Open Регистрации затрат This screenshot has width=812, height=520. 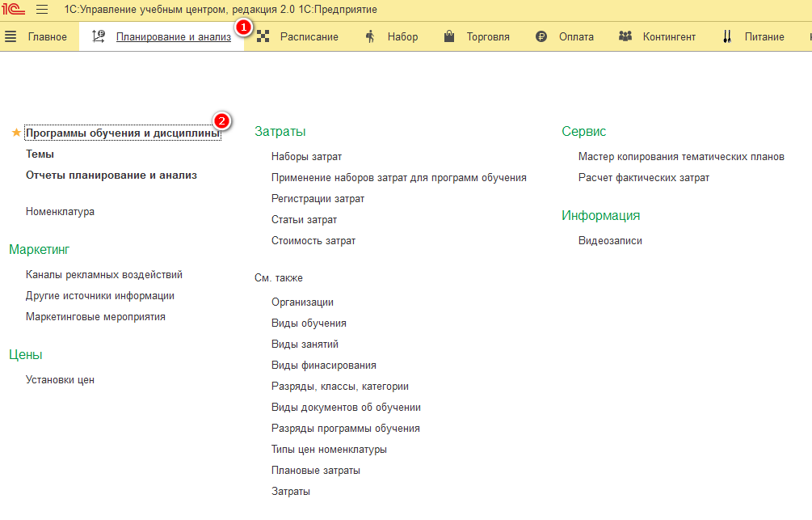pos(318,199)
